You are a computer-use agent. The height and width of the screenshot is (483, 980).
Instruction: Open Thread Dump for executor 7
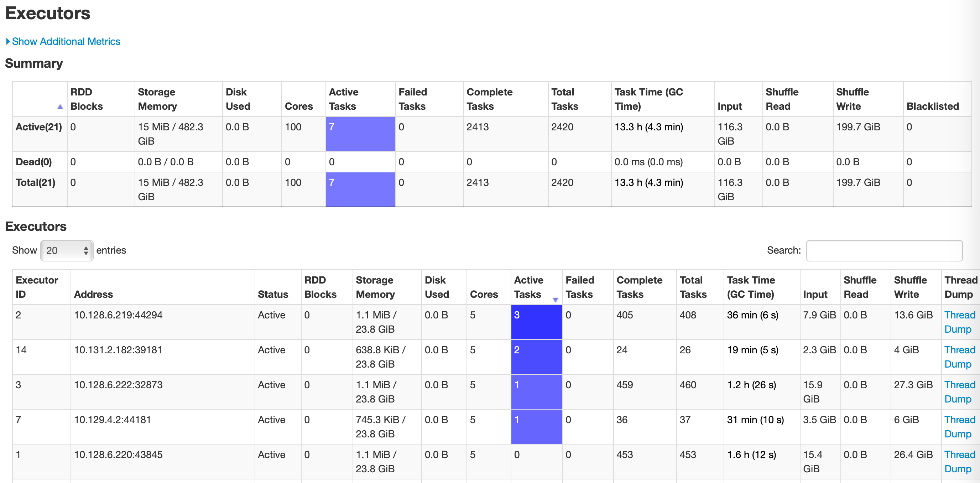pyautogui.click(x=959, y=427)
